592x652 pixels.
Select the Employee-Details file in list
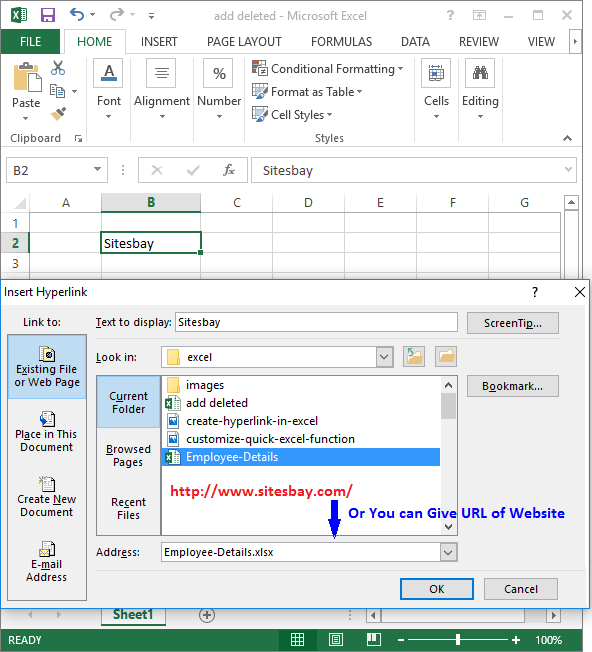click(301, 457)
